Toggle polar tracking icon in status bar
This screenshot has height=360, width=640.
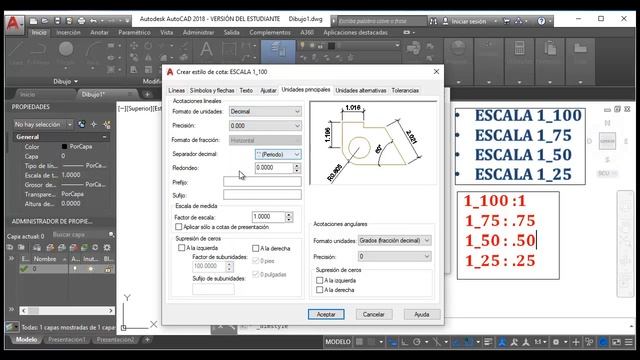pyautogui.click(x=417, y=342)
